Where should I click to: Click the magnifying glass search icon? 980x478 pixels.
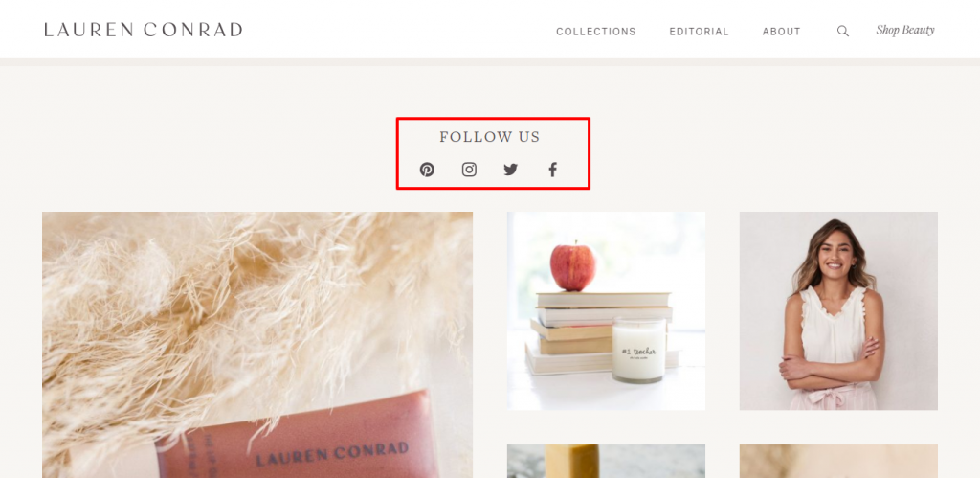tap(843, 32)
